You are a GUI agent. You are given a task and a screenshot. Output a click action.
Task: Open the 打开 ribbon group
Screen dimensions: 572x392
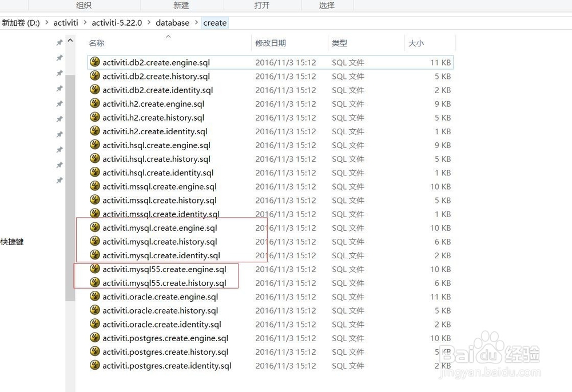(x=261, y=5)
